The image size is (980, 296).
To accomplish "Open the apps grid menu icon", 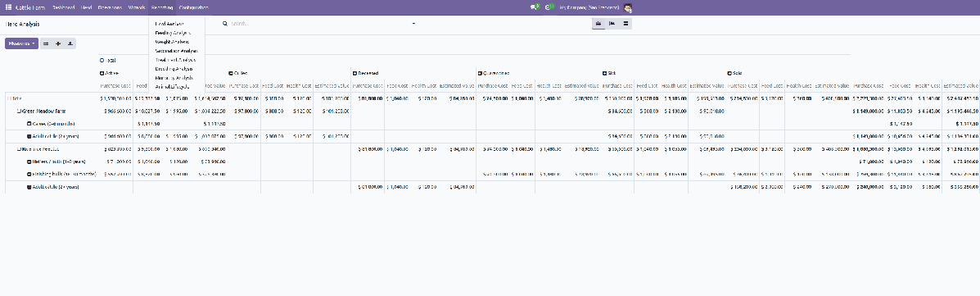I will [x=9, y=7].
